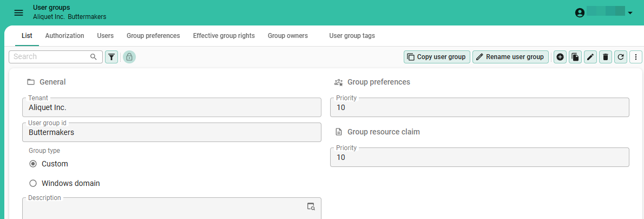Select the Custom group type
The width and height of the screenshot is (644, 219).
tap(33, 164)
